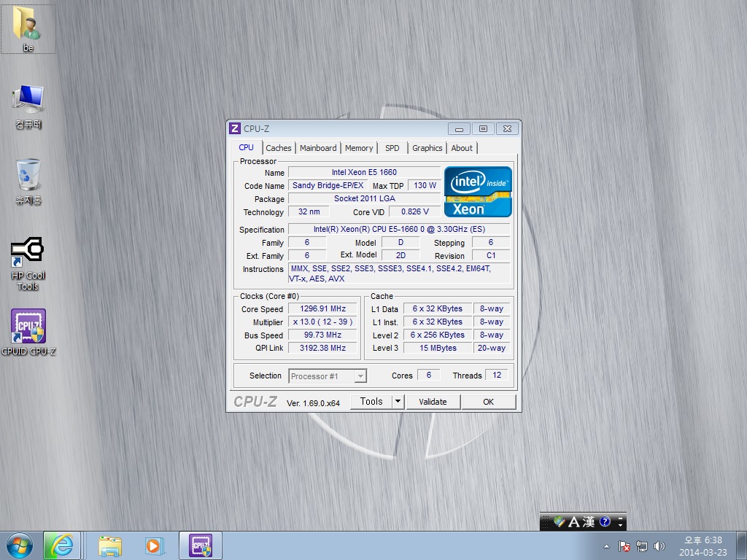Click the language bar help question icon
The height and width of the screenshot is (560, 747).
(605, 522)
